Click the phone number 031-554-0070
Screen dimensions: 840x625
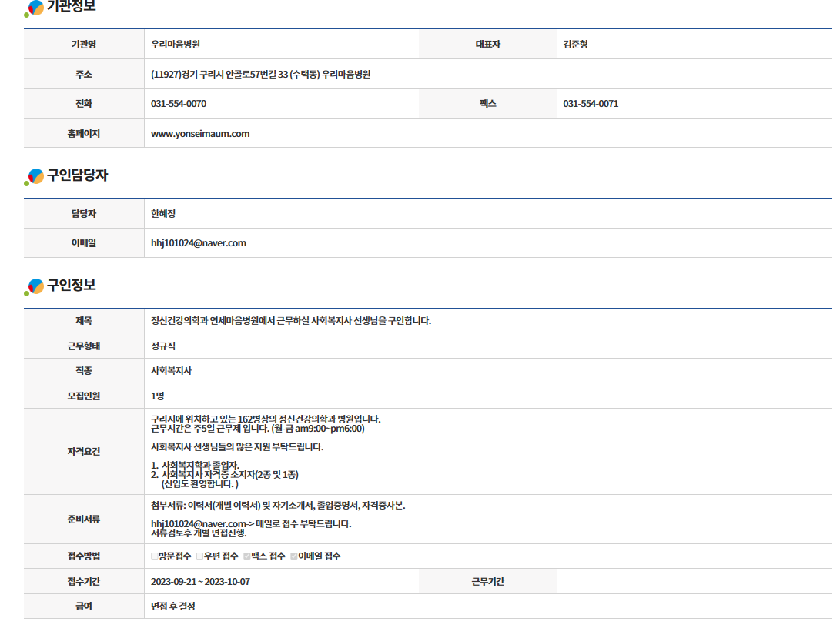point(179,104)
